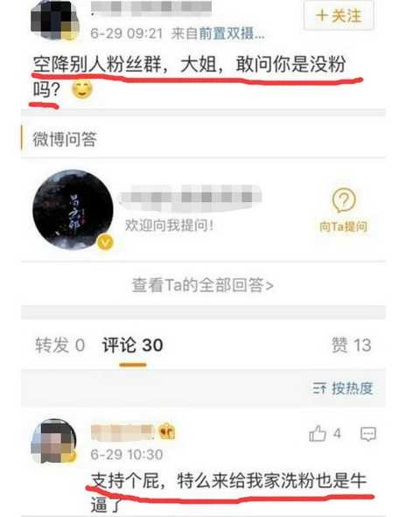Open the dark circular profile avatar
This screenshot has height=517, width=420.
73,210
